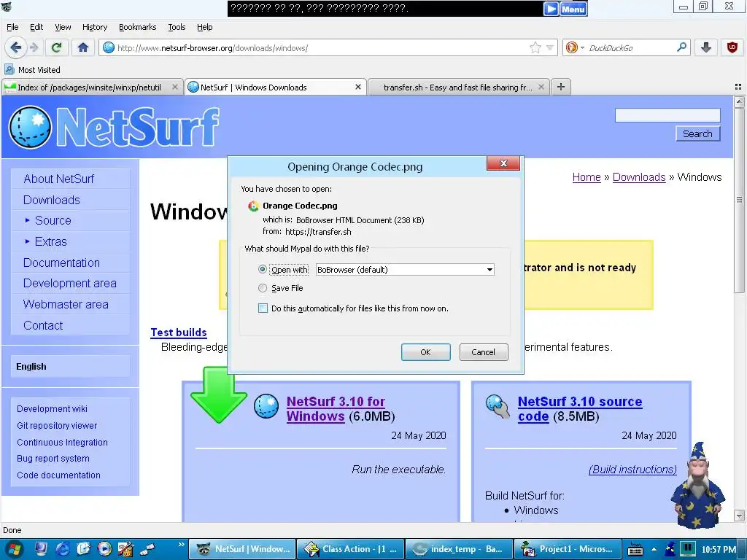Click the search magnifier in the DuckDuckGo box
The height and width of the screenshot is (560, 747).
682,47
